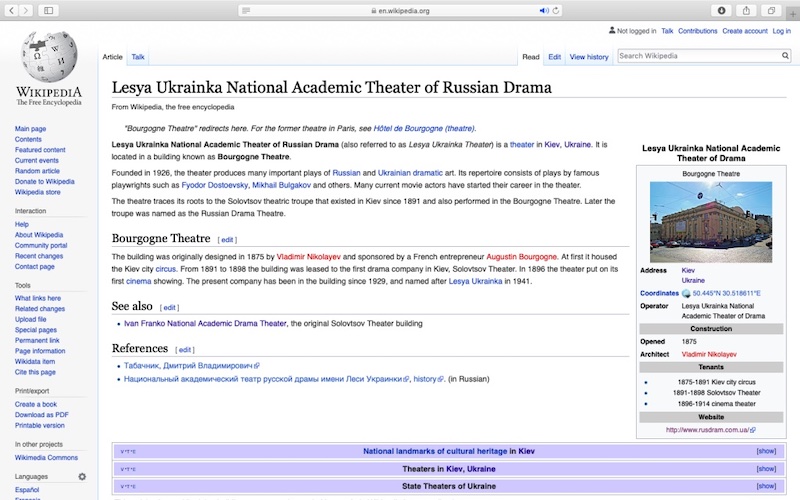Follow Hôtel de Bourgogne (theatre) link
The image size is (800, 500).
424,129
